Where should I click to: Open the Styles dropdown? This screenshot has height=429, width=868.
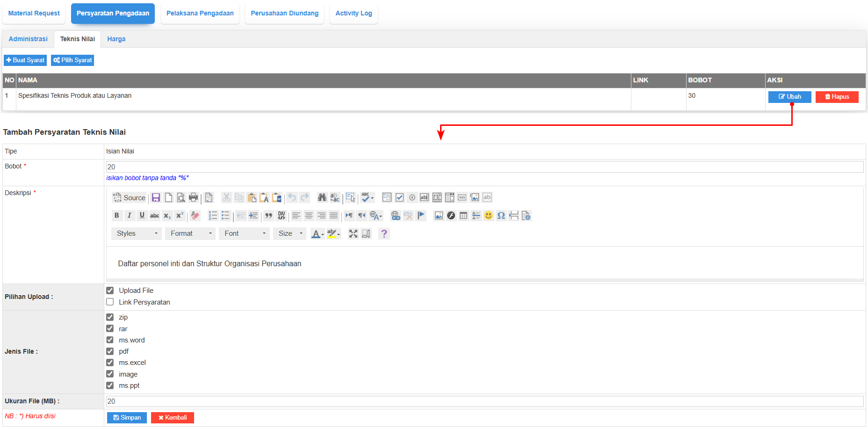137,234
